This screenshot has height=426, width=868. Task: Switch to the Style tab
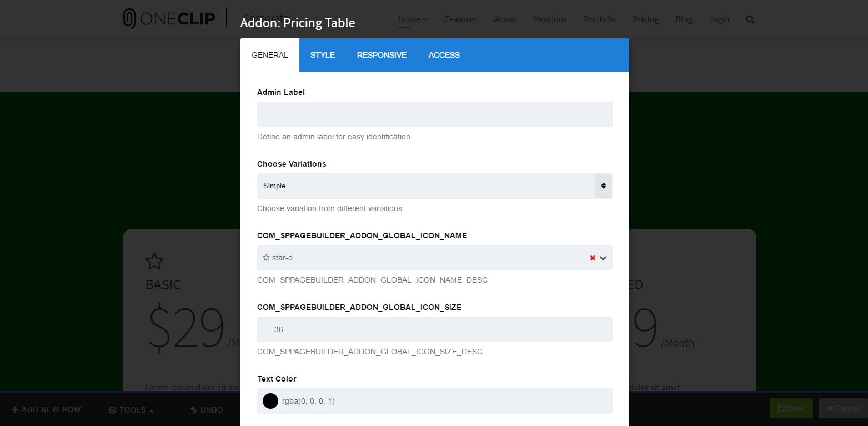[x=322, y=55]
